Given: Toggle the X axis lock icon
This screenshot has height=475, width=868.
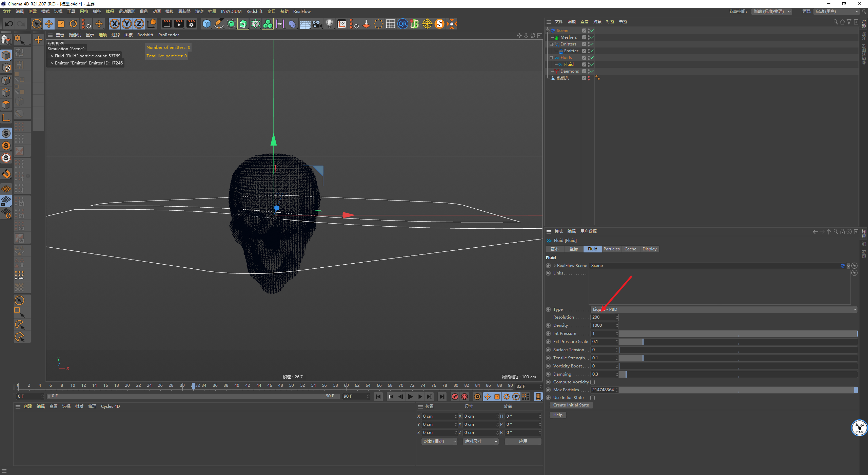Looking at the screenshot, I should (x=115, y=24).
